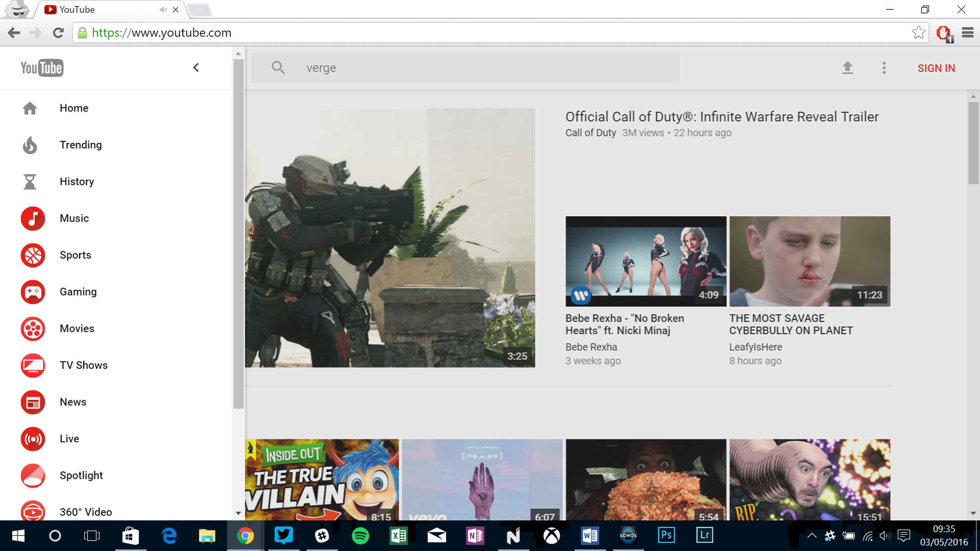This screenshot has width=980, height=551.
Task: Play the Most Savage Cyberbully thumbnail
Action: [810, 261]
